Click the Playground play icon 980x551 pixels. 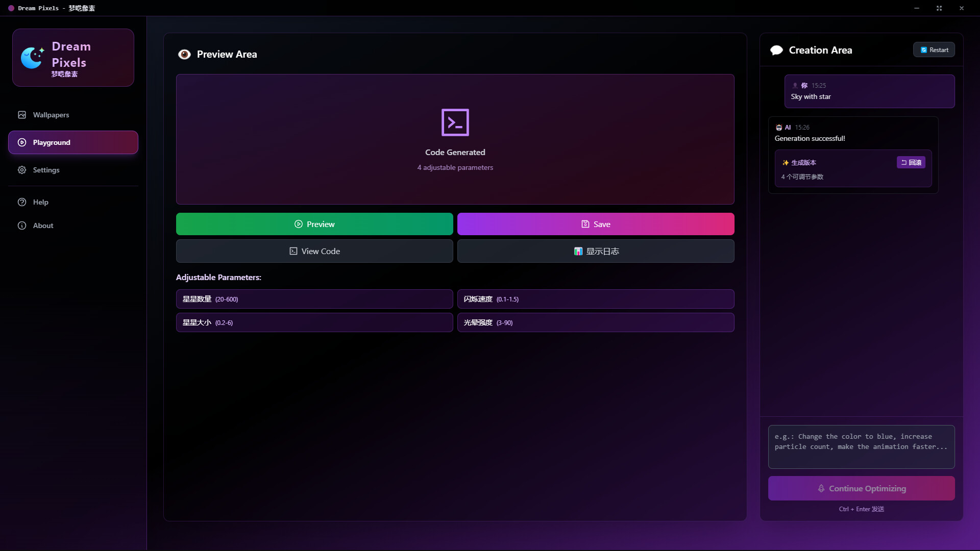(22, 142)
